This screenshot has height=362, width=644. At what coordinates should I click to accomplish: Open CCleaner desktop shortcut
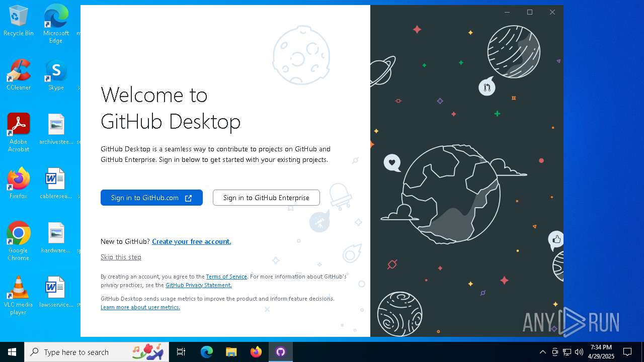coord(19,75)
